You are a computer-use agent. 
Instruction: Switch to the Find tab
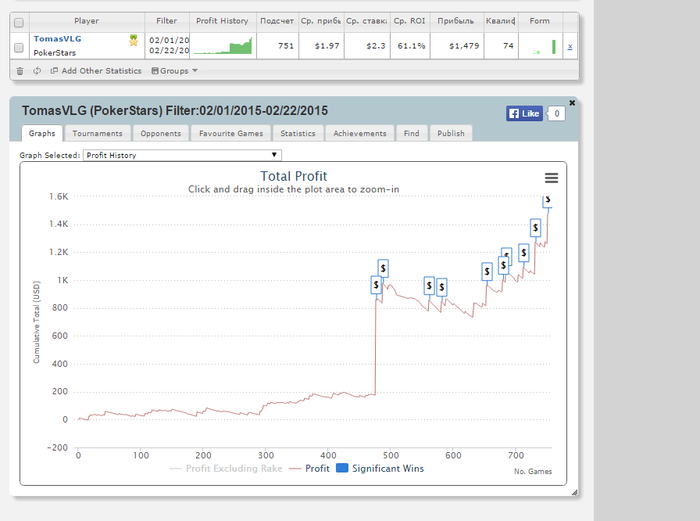(x=412, y=133)
